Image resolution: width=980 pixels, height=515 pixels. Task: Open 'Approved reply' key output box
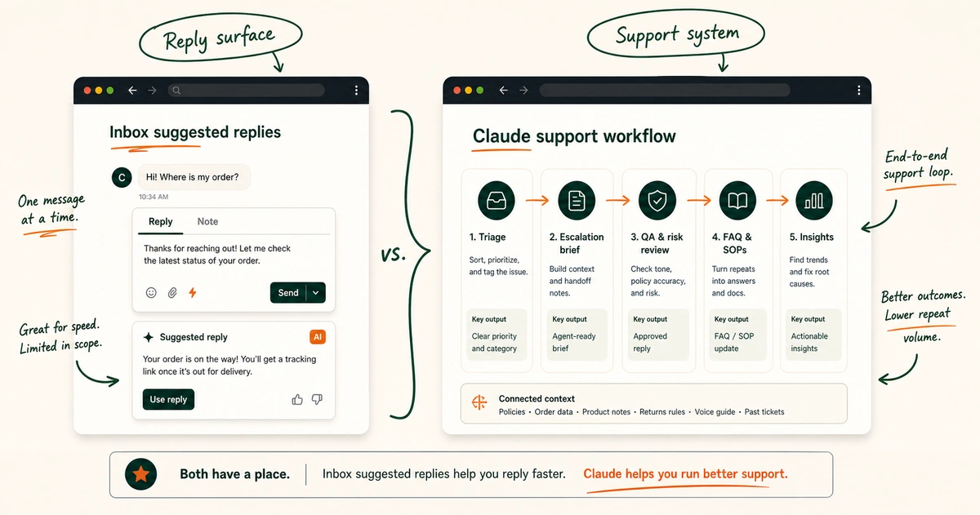[657, 335]
